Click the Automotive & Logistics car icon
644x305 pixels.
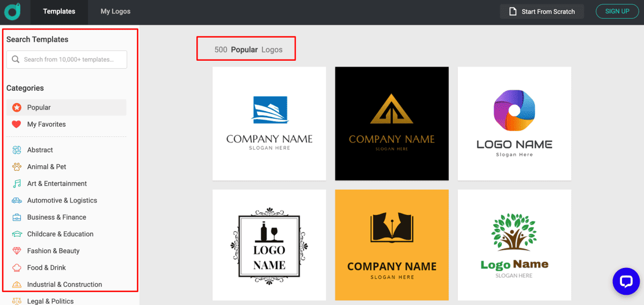click(17, 200)
